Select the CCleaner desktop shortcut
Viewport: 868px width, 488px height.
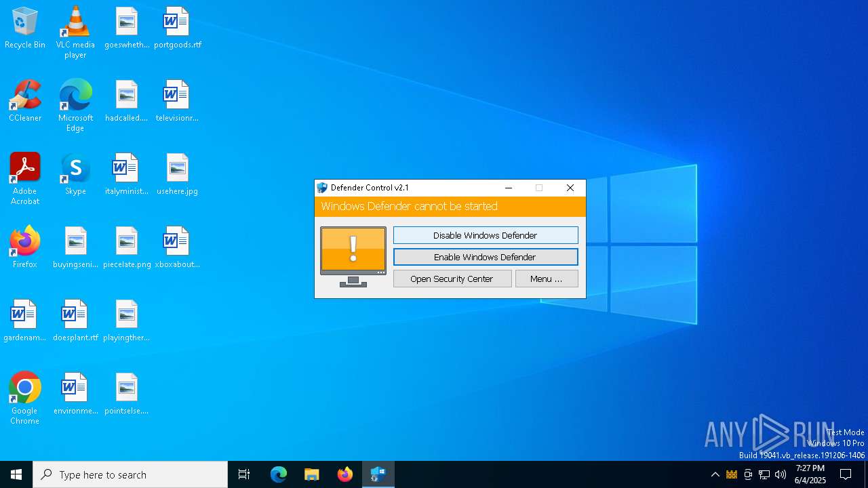pyautogui.click(x=25, y=102)
